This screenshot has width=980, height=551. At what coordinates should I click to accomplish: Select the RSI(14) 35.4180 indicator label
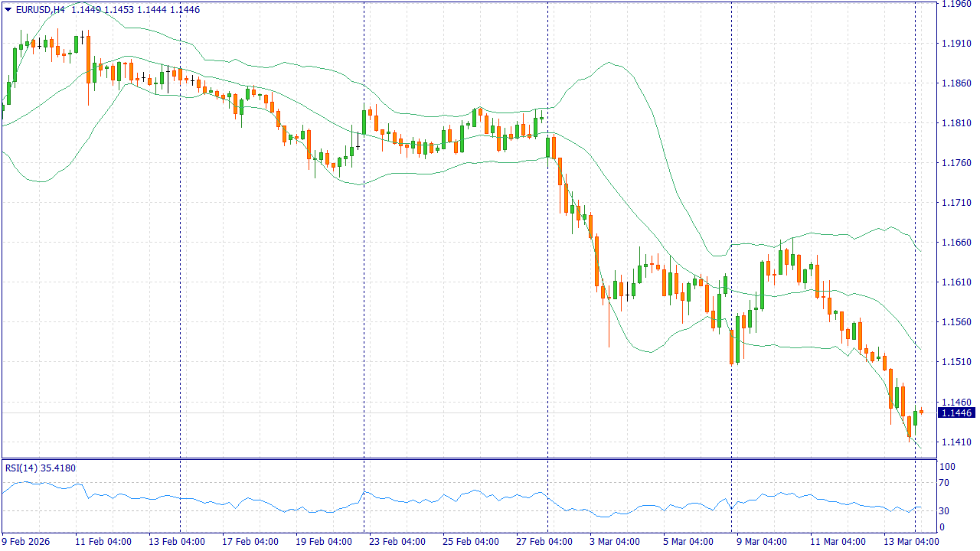pos(41,468)
